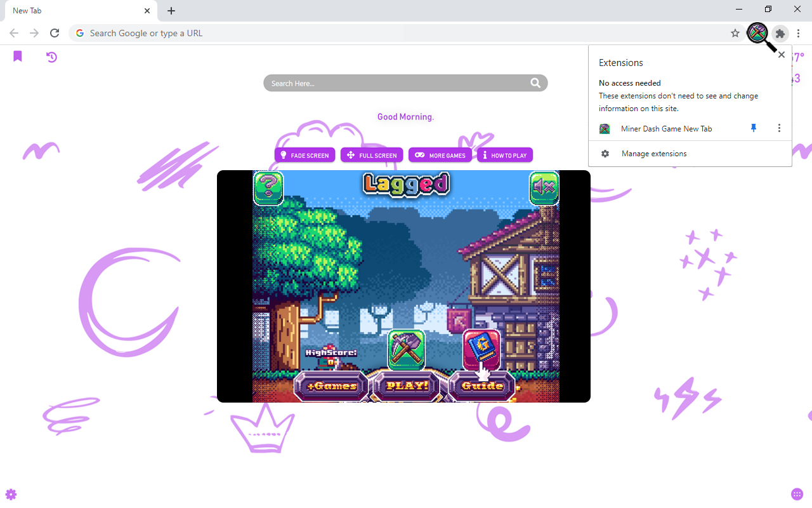Close the Extensions popup

(782, 55)
